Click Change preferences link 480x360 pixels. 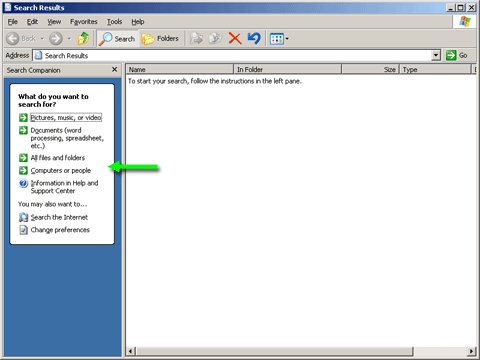point(60,230)
